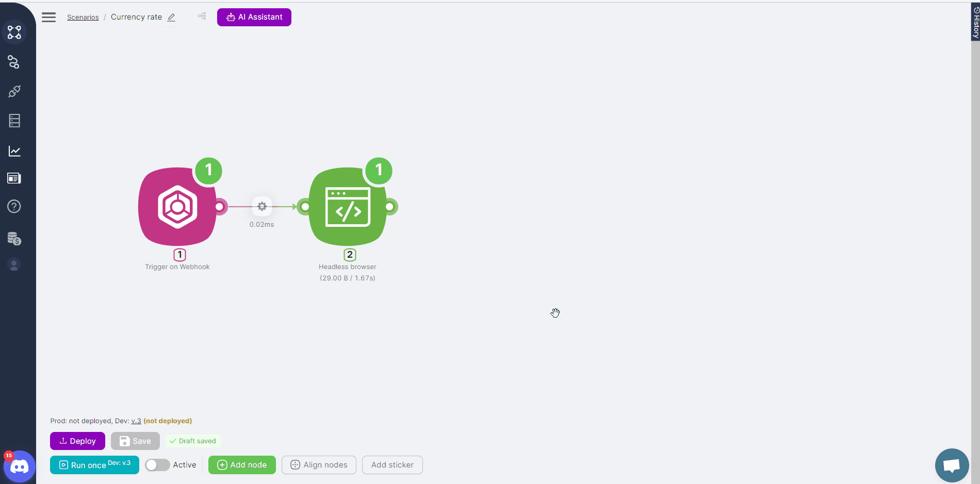This screenshot has height=484, width=980.
Task: Open the user profile avatar icon
Action: coord(14,264)
